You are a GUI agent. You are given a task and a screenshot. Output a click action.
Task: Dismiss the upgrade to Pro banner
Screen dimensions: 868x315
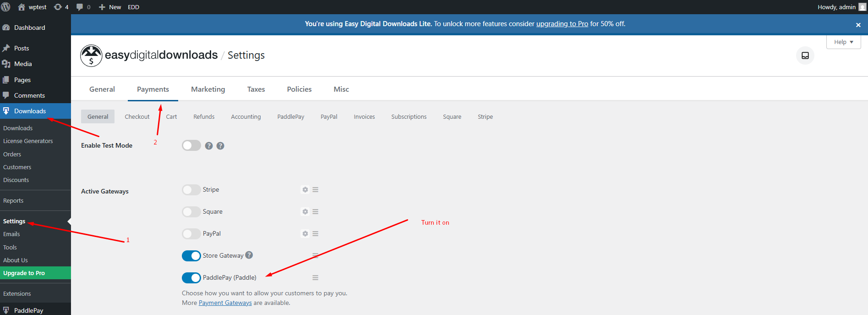click(x=858, y=25)
